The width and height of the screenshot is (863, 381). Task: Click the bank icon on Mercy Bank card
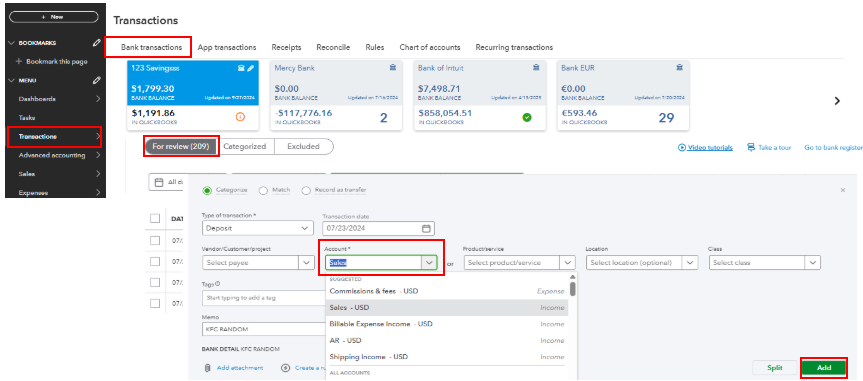(392, 68)
